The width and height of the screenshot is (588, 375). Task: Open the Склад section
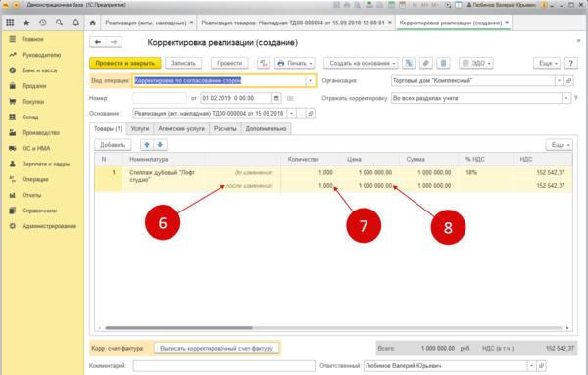pos(30,117)
